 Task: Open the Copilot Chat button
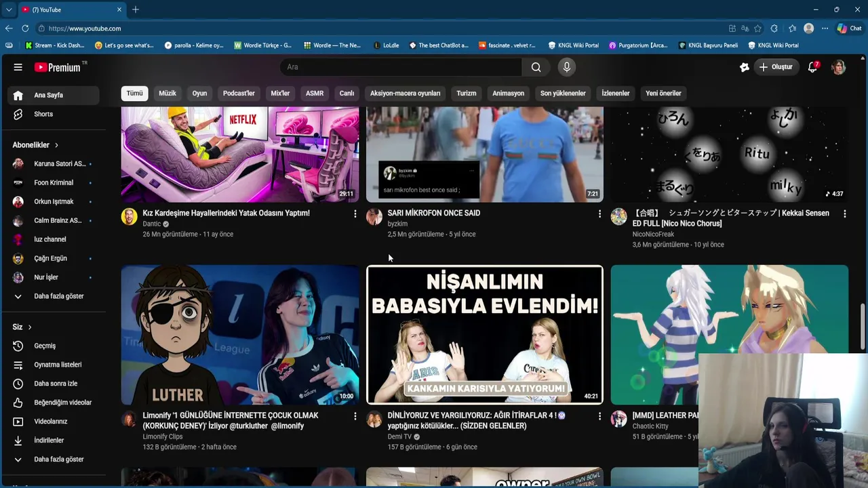coord(849,28)
